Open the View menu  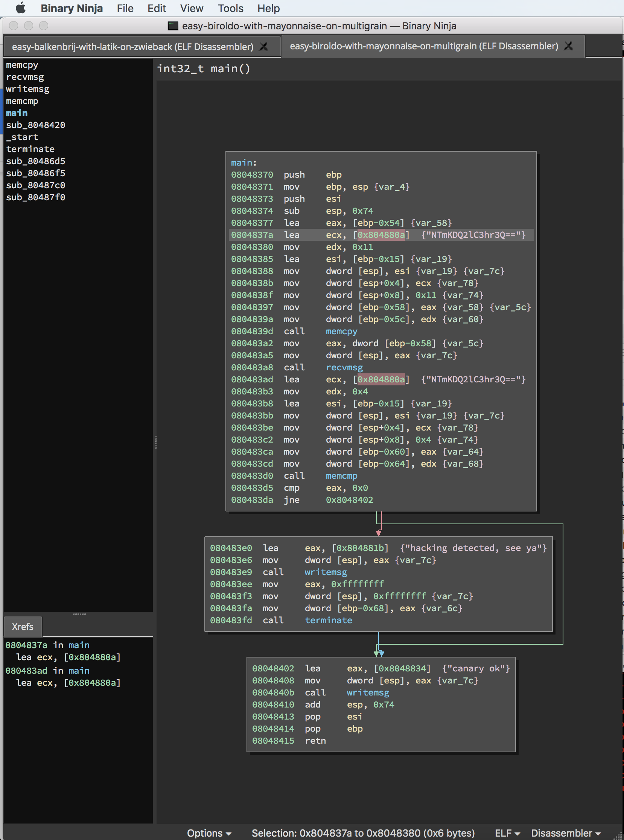click(x=191, y=8)
